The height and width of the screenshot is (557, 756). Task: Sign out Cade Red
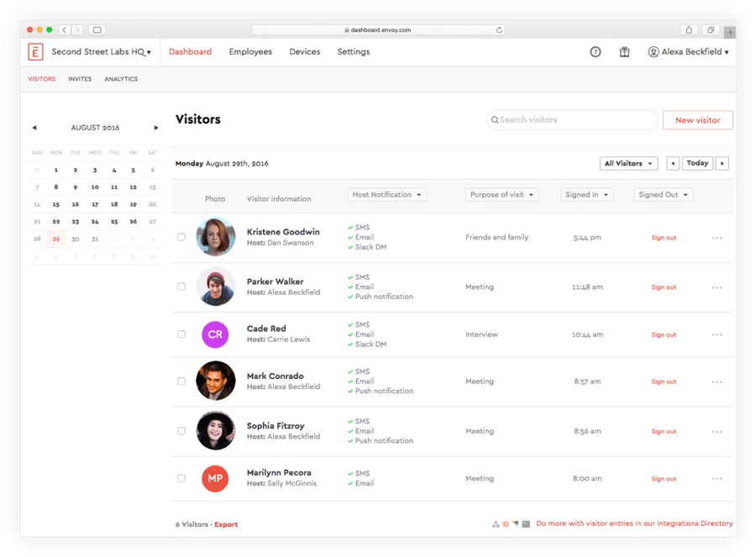[664, 334]
